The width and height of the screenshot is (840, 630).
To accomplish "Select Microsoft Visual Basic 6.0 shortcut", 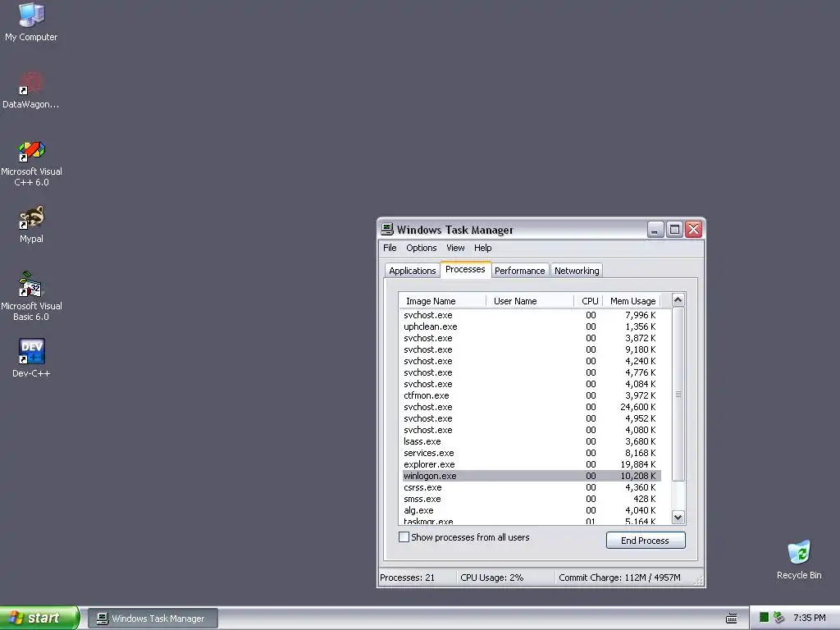I will click(x=31, y=296).
